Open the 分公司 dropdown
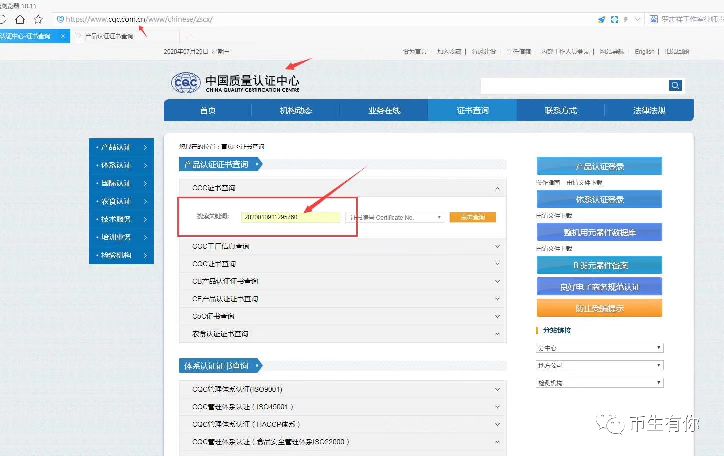 click(600, 365)
